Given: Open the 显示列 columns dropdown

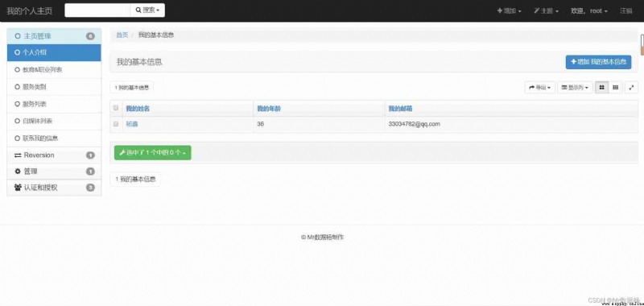Looking at the screenshot, I should point(575,88).
